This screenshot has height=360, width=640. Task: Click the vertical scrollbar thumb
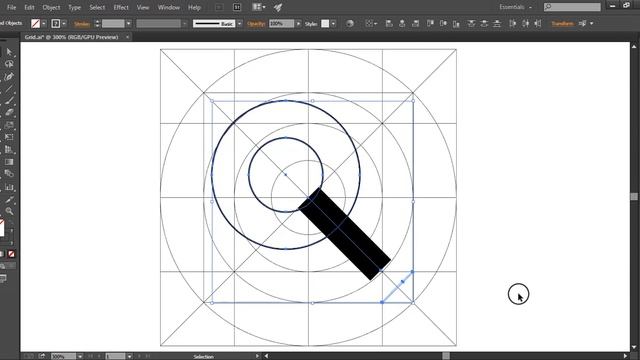pyautogui.click(x=634, y=196)
